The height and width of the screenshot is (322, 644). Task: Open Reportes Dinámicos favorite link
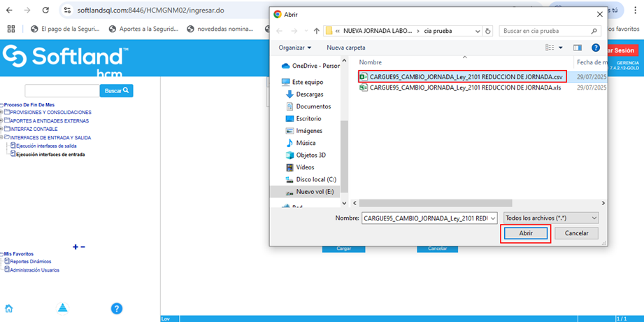[30, 261]
